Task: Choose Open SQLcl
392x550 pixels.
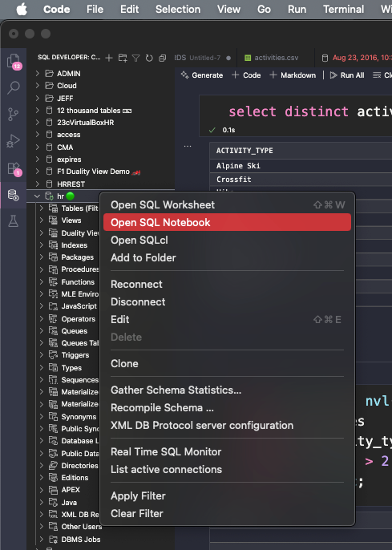Action: point(227,240)
